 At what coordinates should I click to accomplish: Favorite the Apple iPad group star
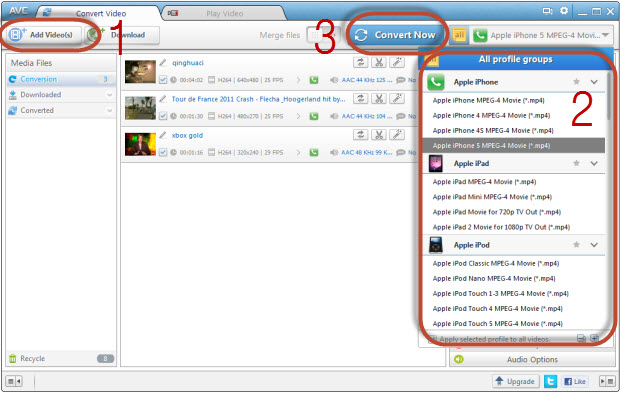(x=577, y=163)
